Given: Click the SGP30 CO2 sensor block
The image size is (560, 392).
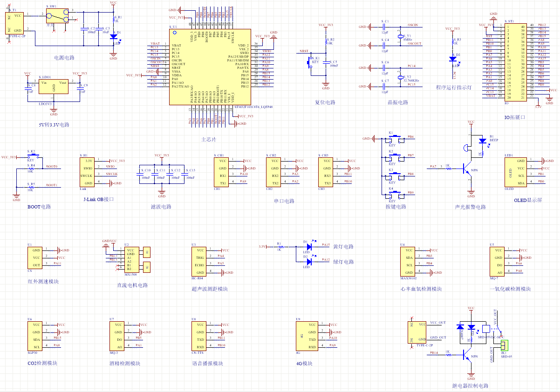Looking at the screenshot, I should [36, 336].
